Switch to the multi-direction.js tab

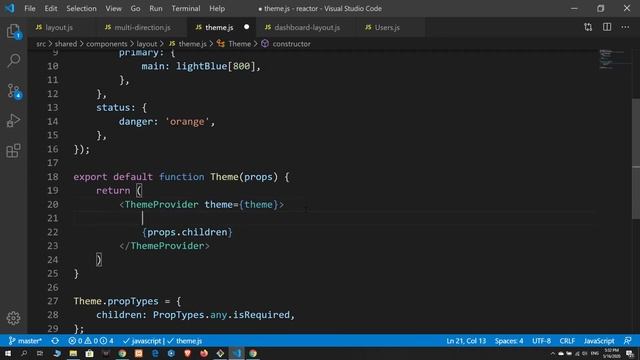142,27
